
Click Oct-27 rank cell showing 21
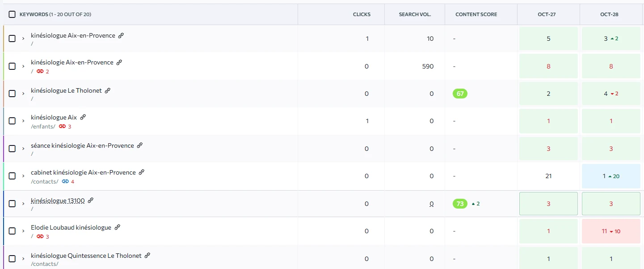548,176
